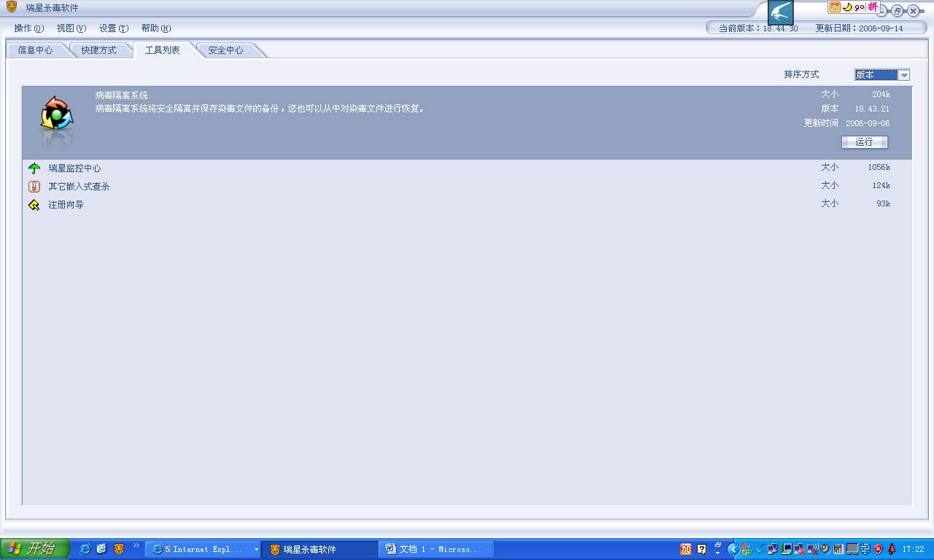Select the 瑞星监控中心 tool row
The width and height of the screenshot is (934, 560).
tap(467, 168)
